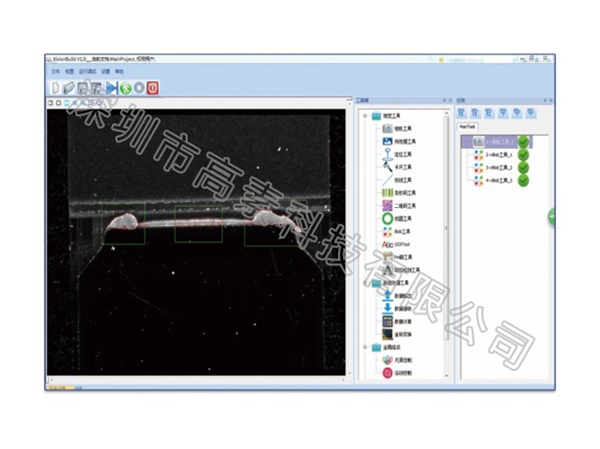
Task: Select the dark coordinate transform tool icon
Action: (x=387, y=334)
